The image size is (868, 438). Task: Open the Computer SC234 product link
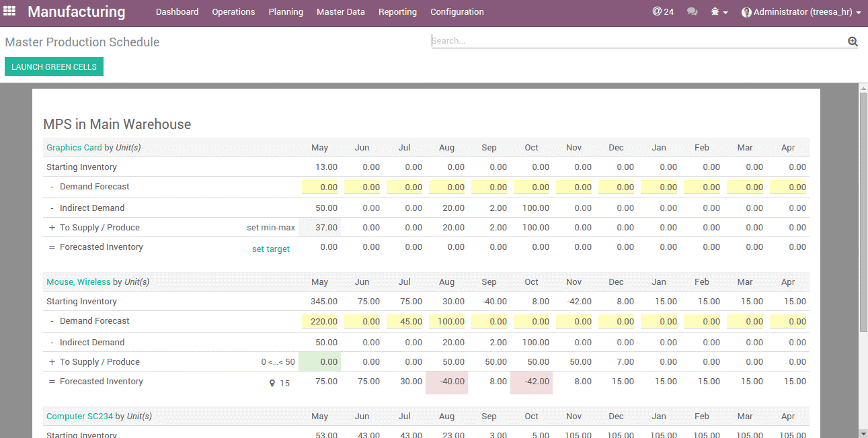point(79,416)
